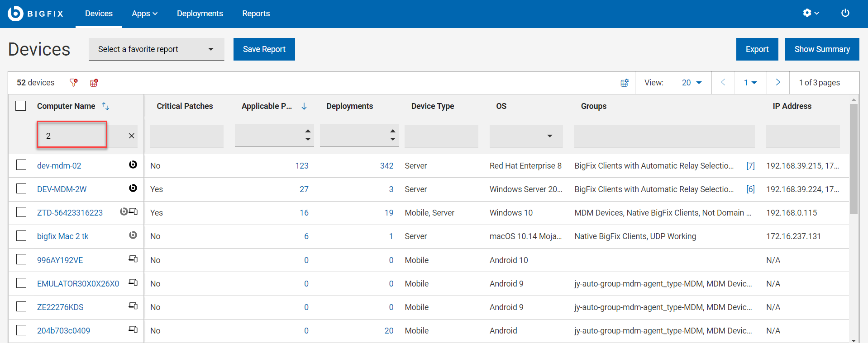The width and height of the screenshot is (868, 343).
Task: Open the column configuration icon
Action: pos(624,83)
